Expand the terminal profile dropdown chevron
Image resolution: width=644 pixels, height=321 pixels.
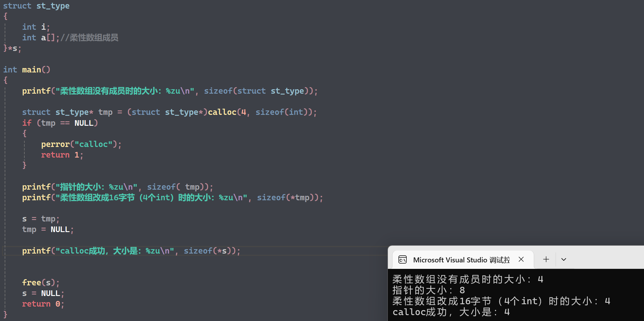pyautogui.click(x=563, y=259)
